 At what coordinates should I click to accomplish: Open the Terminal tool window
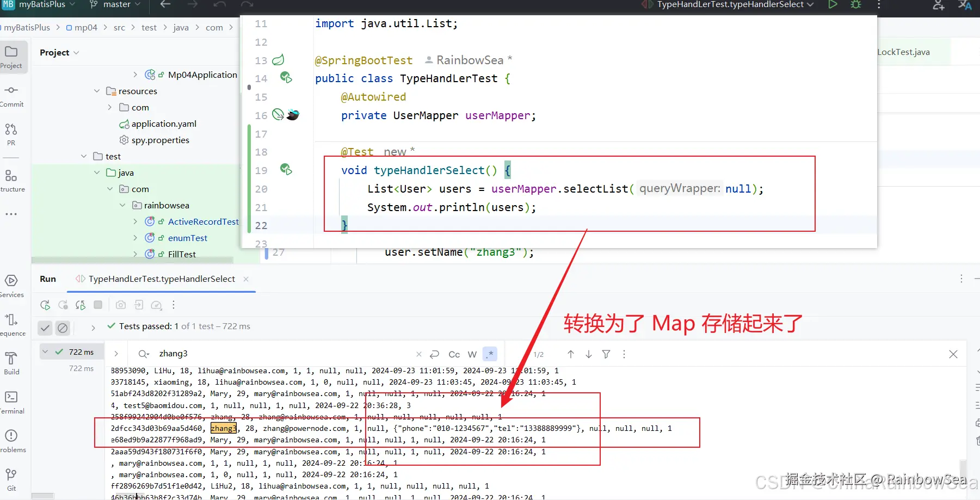click(x=11, y=402)
